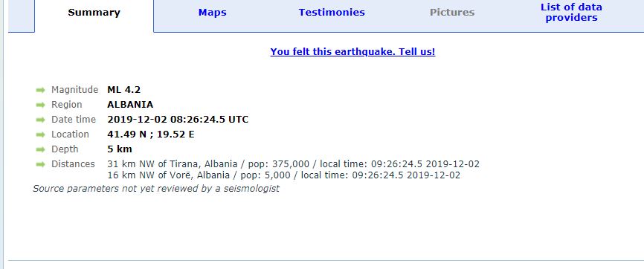This screenshot has width=644, height=269.
Task: Click green arrow icon beside Location
Action: tap(40, 134)
